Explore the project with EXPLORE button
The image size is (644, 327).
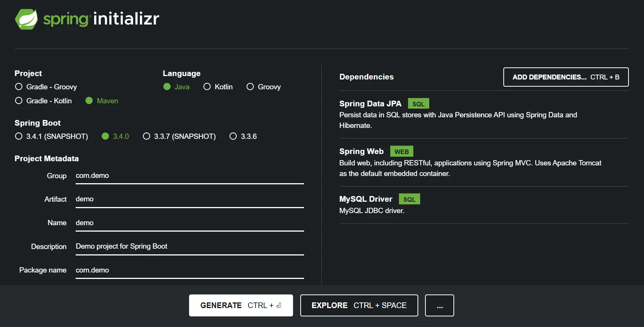pyautogui.click(x=359, y=305)
